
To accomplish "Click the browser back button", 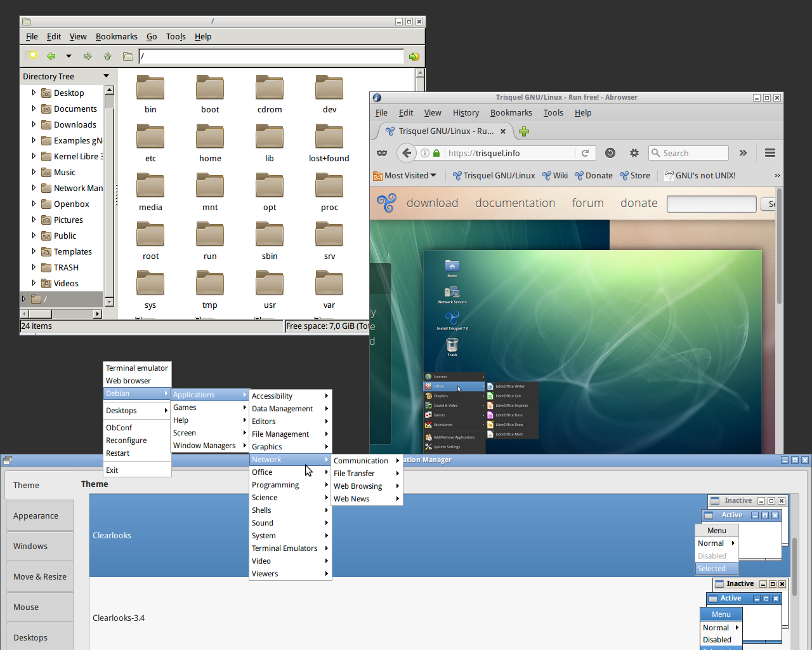I will click(407, 153).
